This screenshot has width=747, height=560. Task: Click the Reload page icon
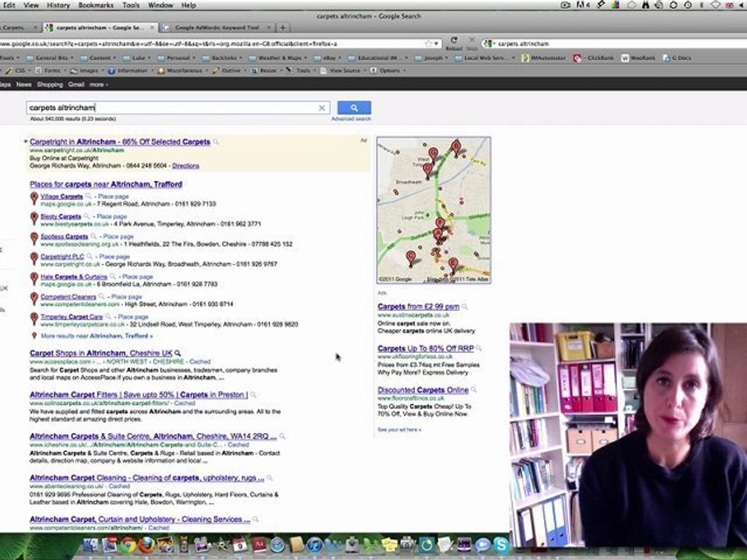[454, 40]
